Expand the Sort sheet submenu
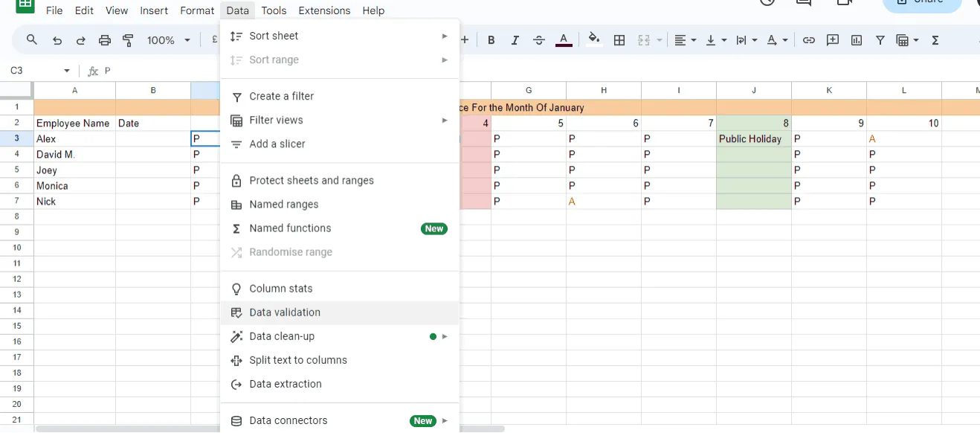This screenshot has width=980, height=433. tap(340, 36)
